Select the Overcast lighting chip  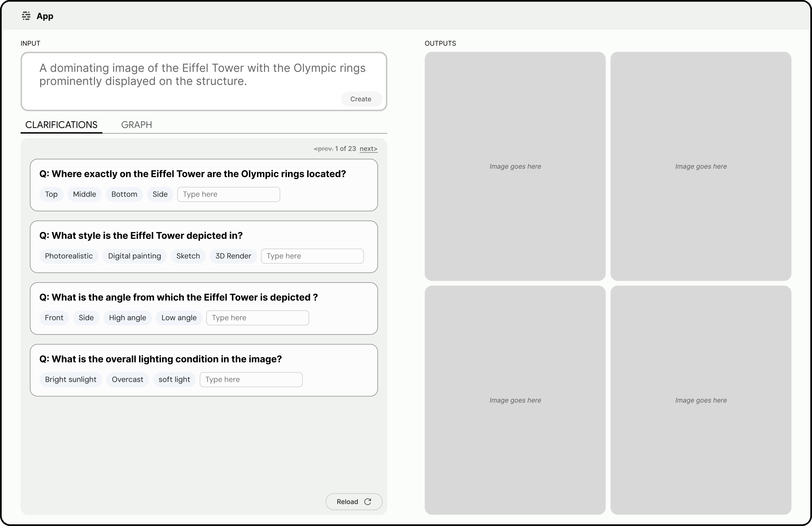[x=127, y=379]
